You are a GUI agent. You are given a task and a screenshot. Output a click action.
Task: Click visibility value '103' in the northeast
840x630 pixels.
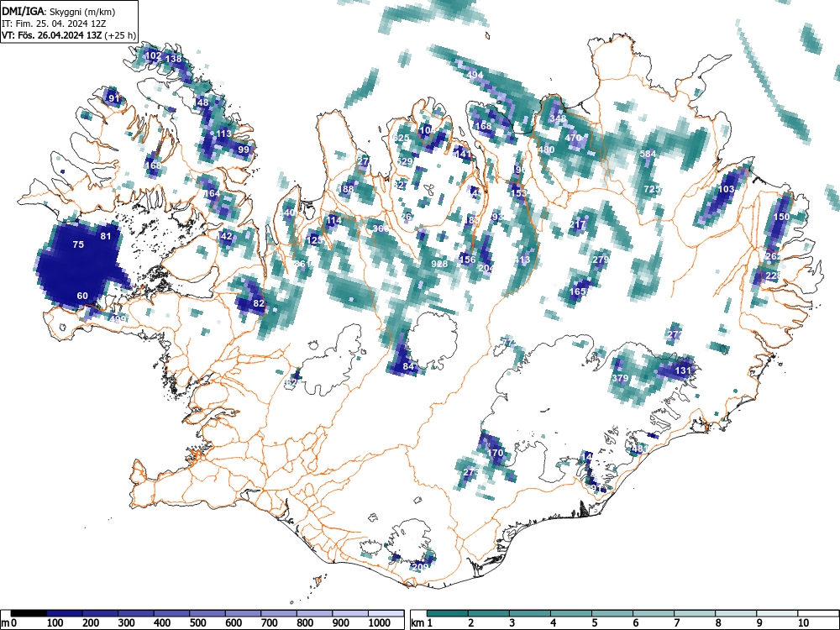[726, 189]
